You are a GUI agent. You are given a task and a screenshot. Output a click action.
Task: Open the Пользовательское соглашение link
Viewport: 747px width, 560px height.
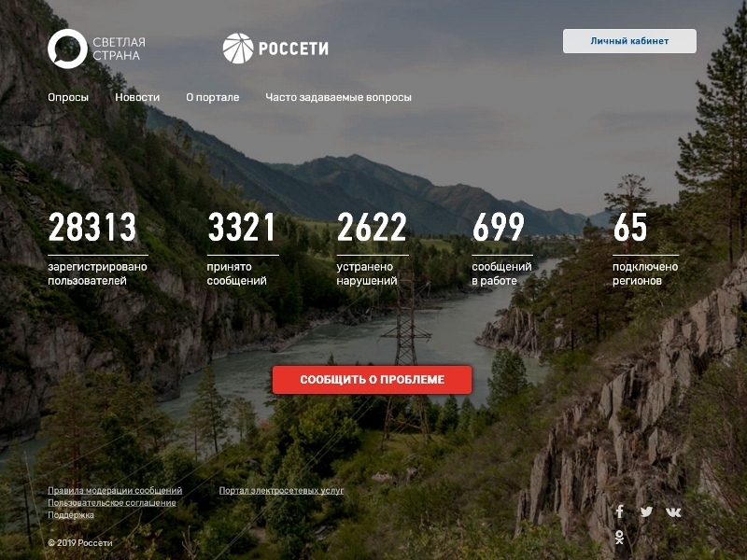pos(112,503)
